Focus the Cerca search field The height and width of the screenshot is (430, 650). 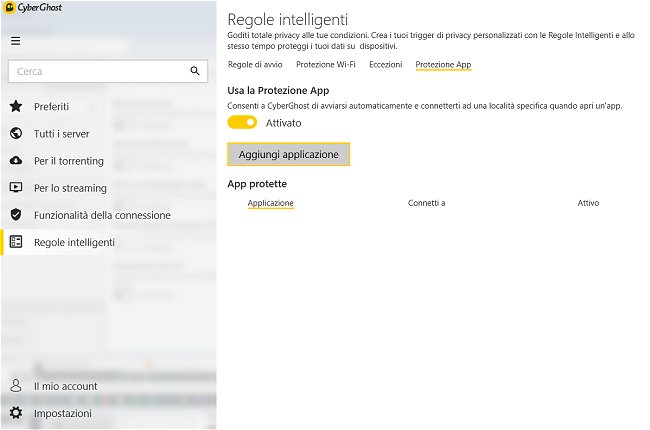coord(108,71)
